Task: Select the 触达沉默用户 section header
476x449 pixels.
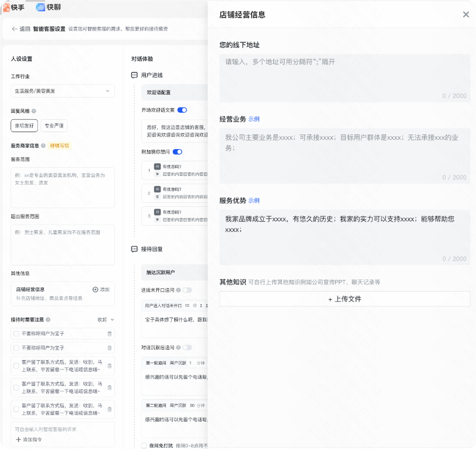Action: 160,272
